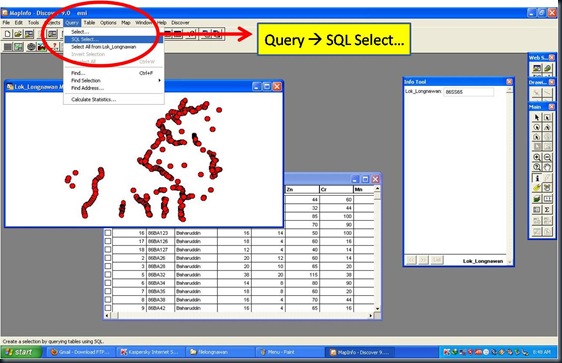Tick checkbox for row 16 86BA123

point(108,233)
